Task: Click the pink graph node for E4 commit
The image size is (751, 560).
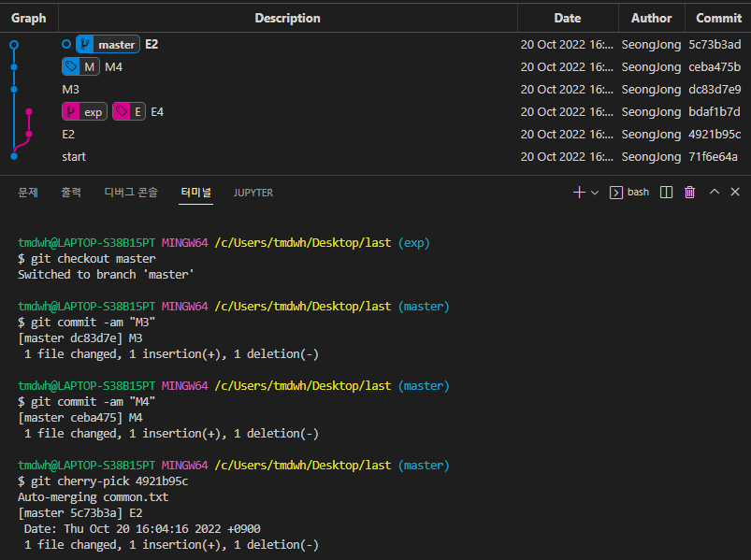Action: click(x=29, y=112)
